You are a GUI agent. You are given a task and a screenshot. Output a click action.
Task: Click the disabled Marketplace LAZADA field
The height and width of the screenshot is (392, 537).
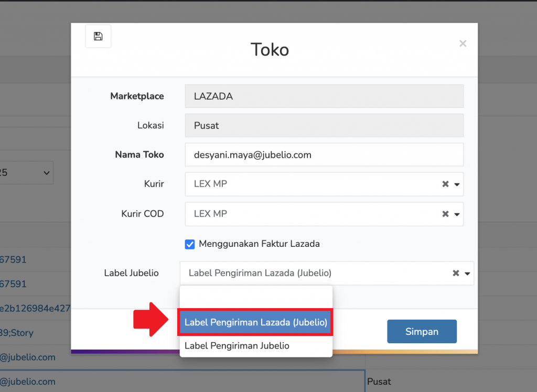324,96
